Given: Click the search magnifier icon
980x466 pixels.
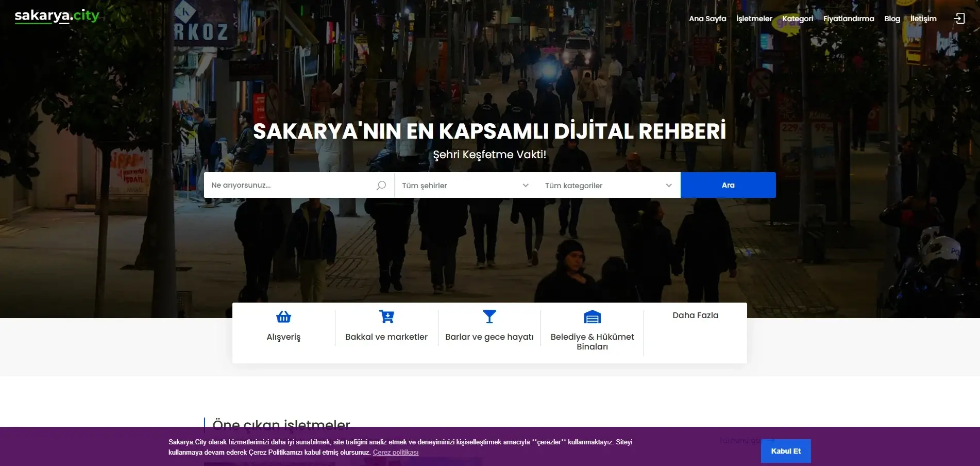Looking at the screenshot, I should tap(381, 186).
